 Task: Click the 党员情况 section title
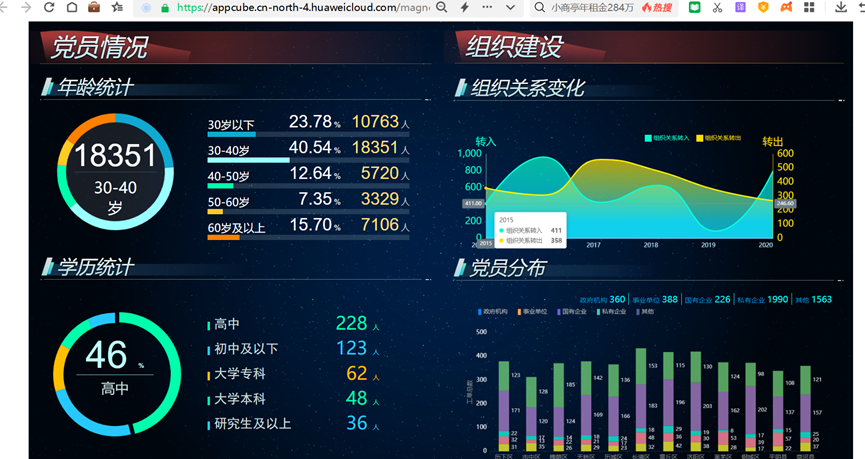99,47
